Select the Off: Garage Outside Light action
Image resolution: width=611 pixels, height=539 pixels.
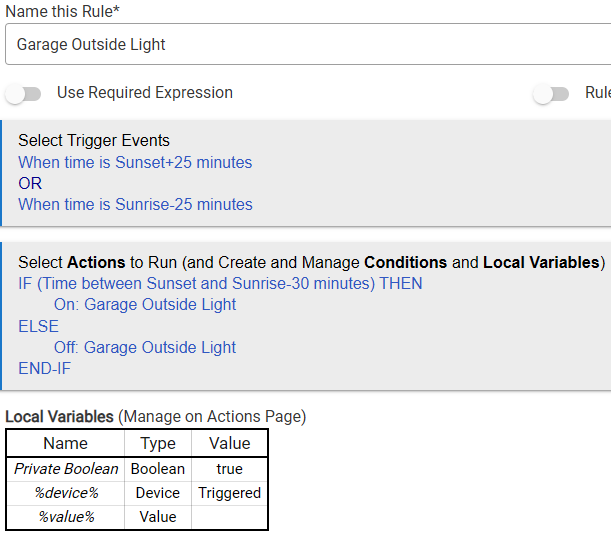(145, 348)
